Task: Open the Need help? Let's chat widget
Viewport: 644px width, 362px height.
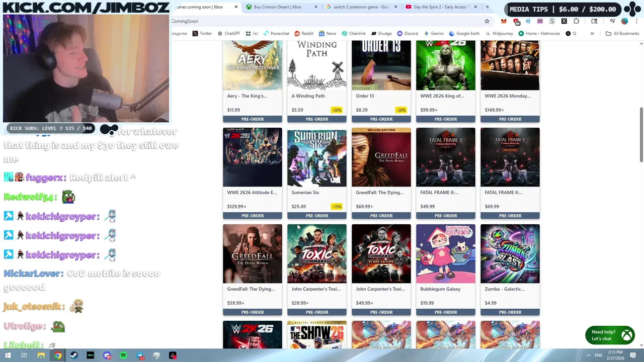Action: 610,335
